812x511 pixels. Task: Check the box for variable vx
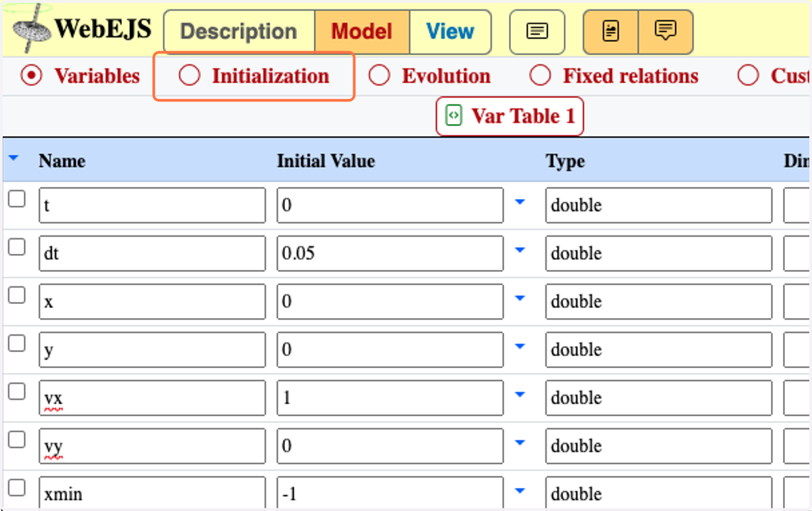point(16,391)
